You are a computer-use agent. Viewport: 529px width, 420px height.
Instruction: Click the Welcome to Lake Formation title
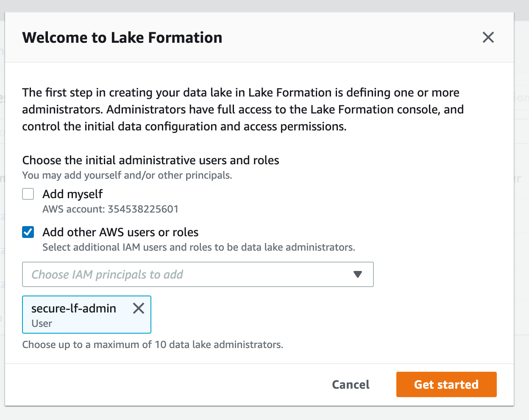[x=122, y=38]
